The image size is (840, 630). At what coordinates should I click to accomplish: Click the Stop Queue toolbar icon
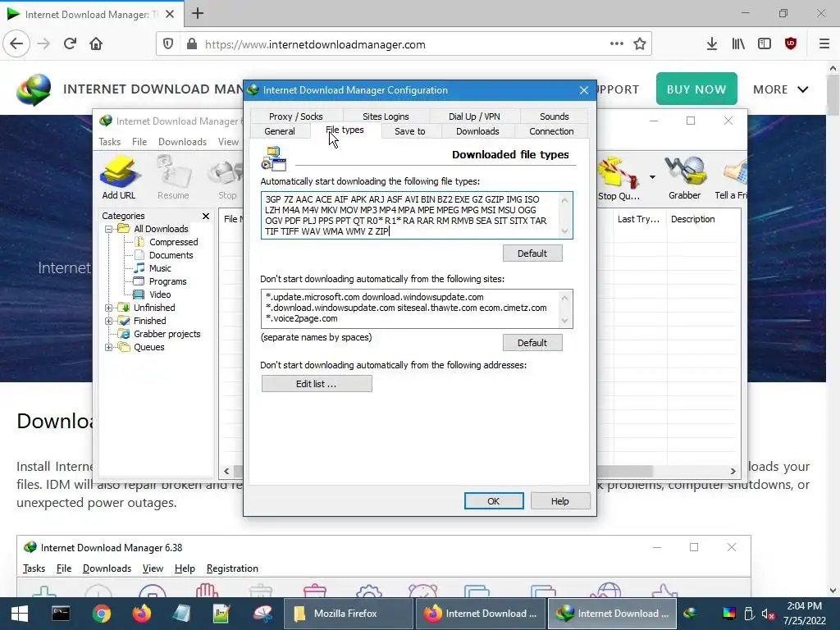click(x=620, y=178)
